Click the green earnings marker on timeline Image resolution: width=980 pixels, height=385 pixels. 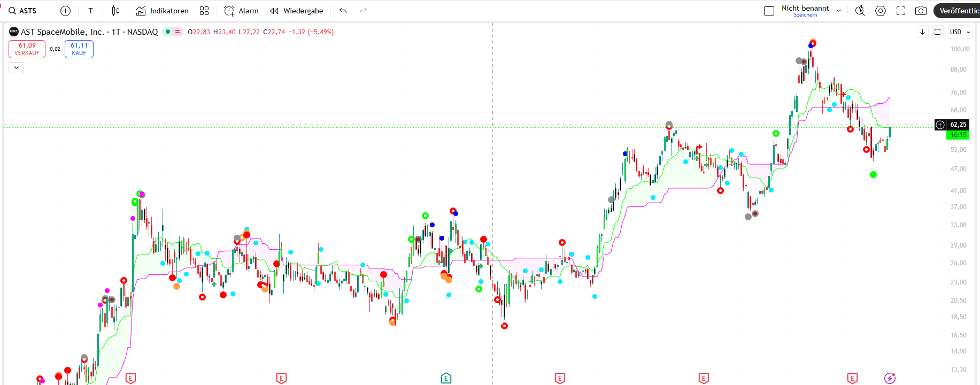coord(446,379)
